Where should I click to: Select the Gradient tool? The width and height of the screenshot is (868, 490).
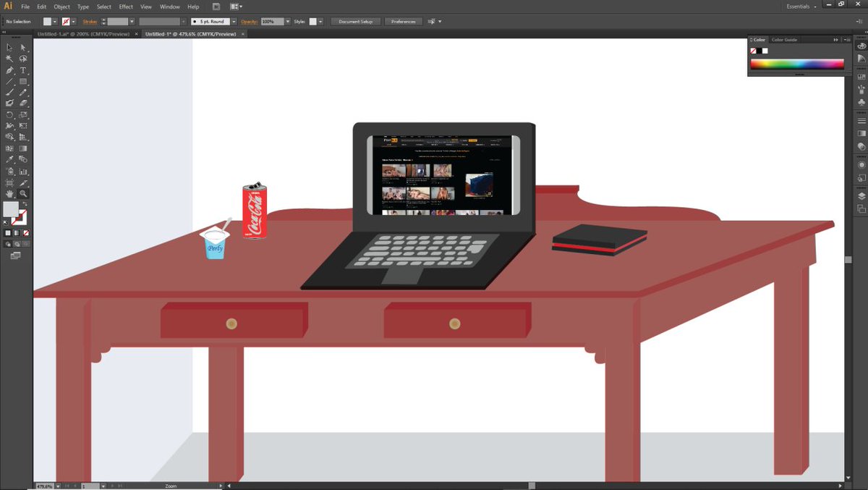tap(23, 148)
